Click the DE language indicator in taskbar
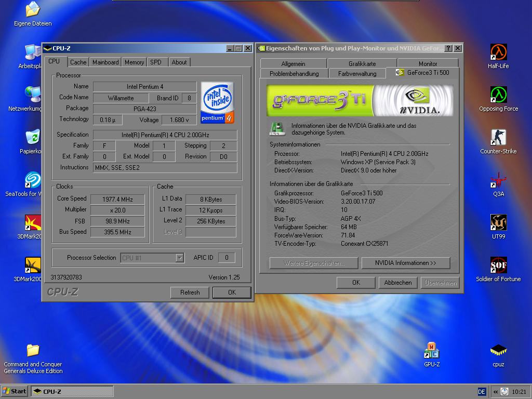 (482, 392)
